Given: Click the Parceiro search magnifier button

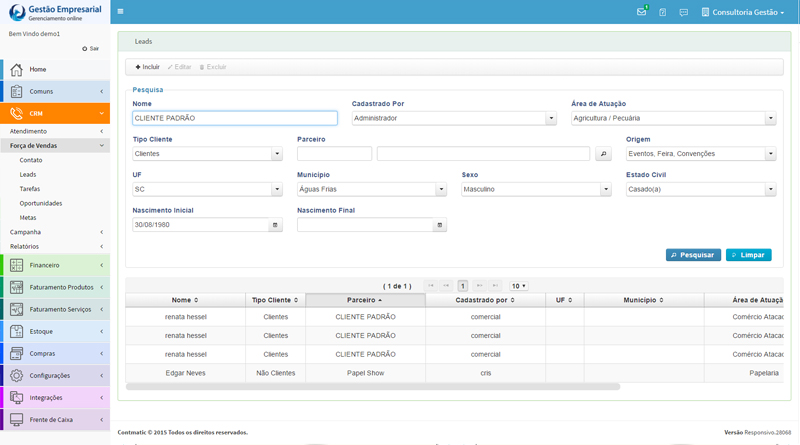Looking at the screenshot, I should [603, 154].
